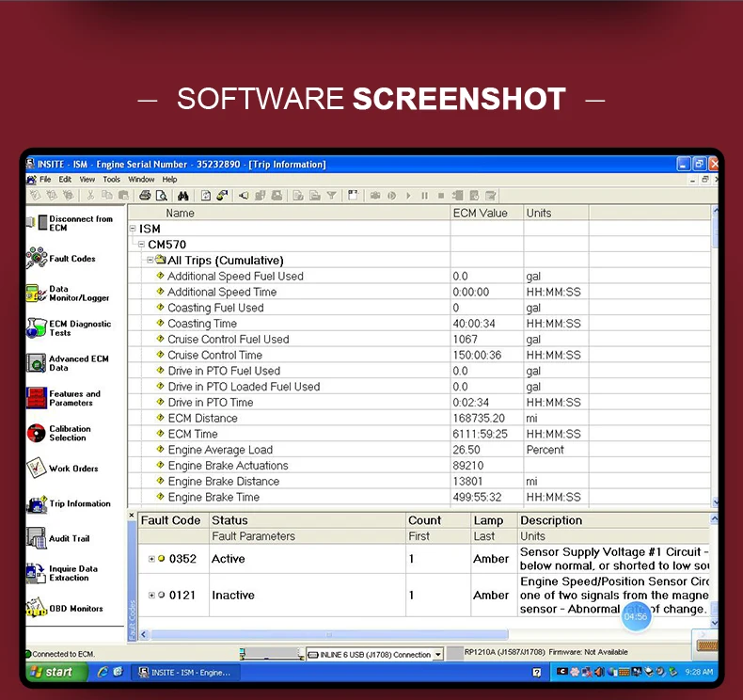Click the binoculars Find toolbar icon
Image resolution: width=743 pixels, height=700 pixels.
(182, 196)
